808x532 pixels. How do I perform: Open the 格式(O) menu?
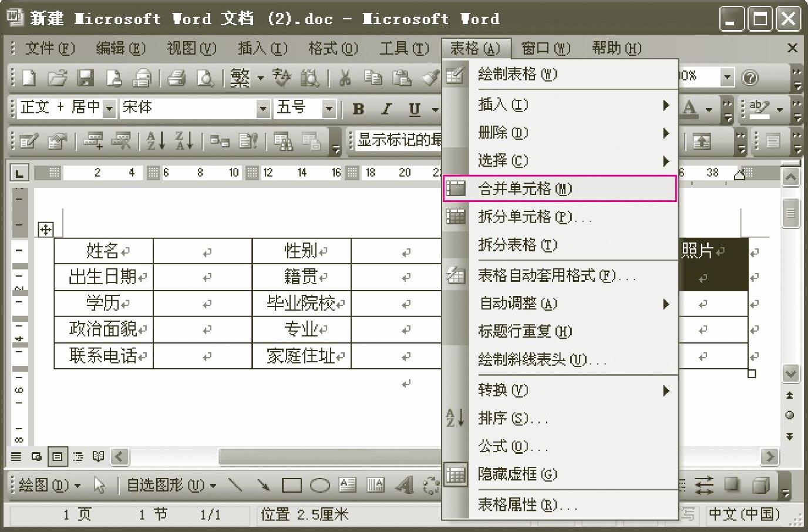333,48
